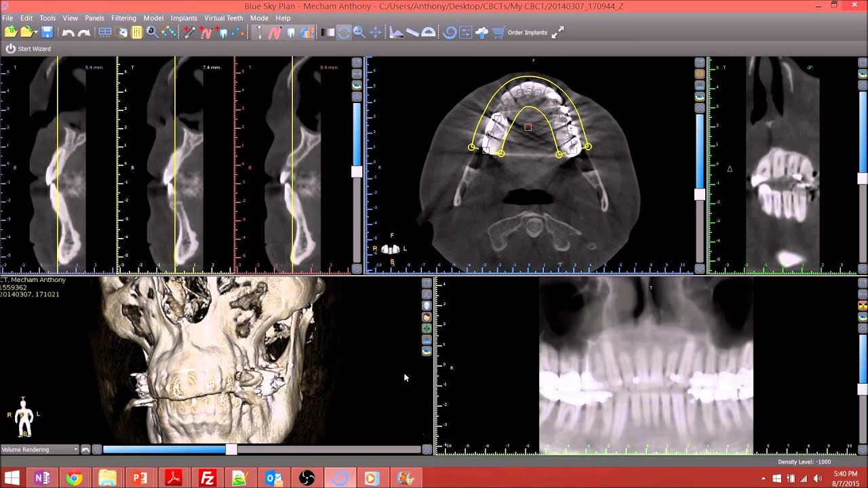
Task: Toggle nerve visibility with pink N icon
Action: pos(275,32)
